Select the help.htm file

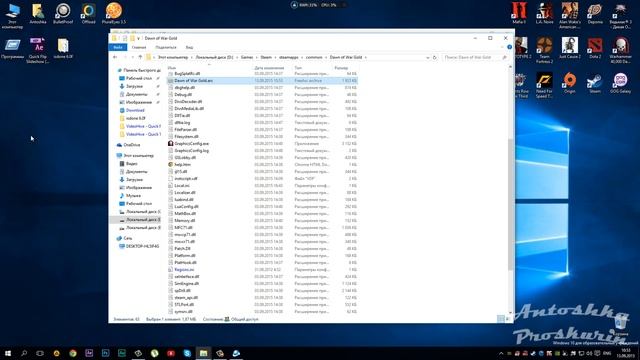click(x=182, y=164)
